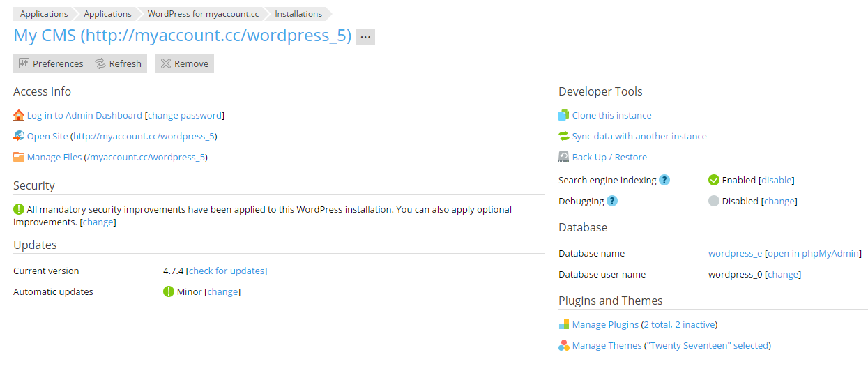Open Preferences for this installation
Viewport: 868px width, 380px height.
(x=51, y=63)
